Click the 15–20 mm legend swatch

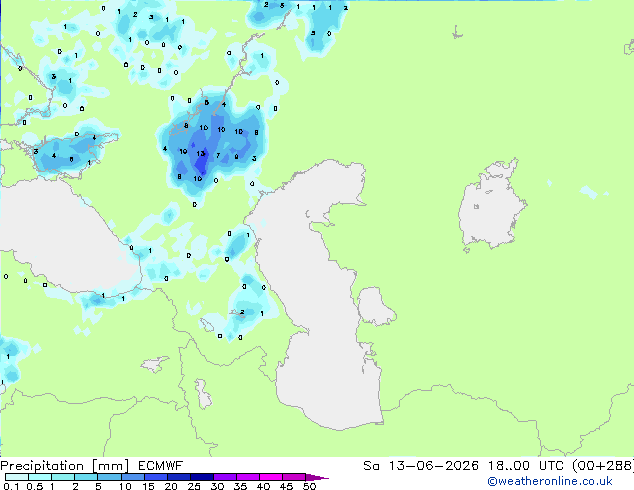155,477
